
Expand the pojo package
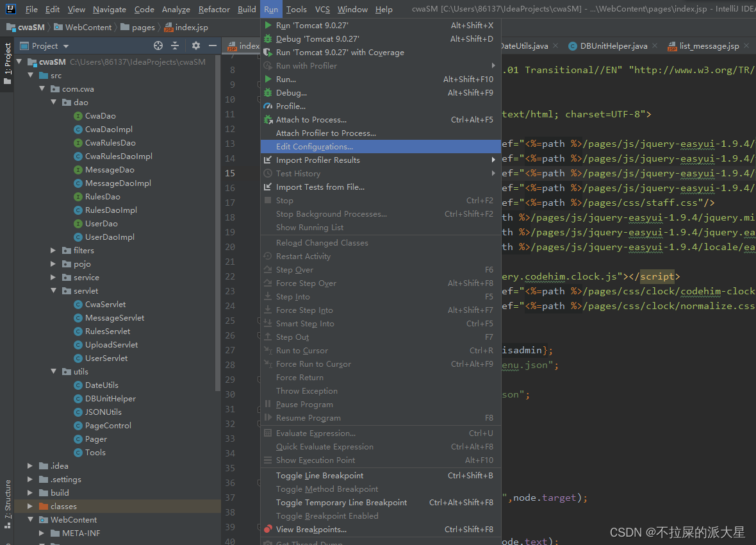pyautogui.click(x=54, y=264)
